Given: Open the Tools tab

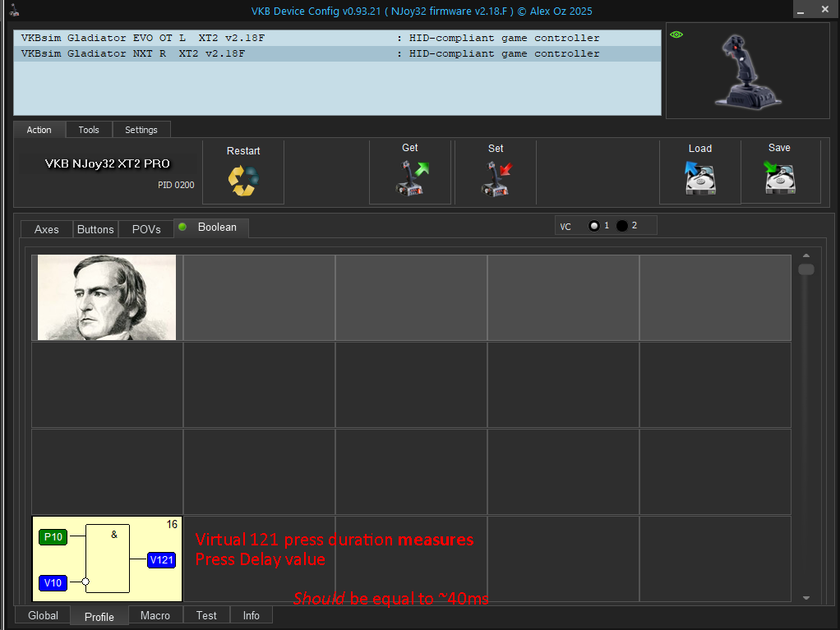Looking at the screenshot, I should click(x=89, y=130).
